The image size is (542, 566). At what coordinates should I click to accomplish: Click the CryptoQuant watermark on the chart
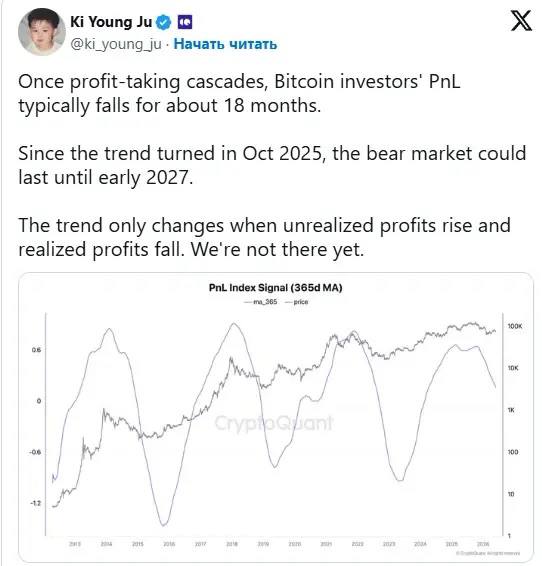pos(274,423)
